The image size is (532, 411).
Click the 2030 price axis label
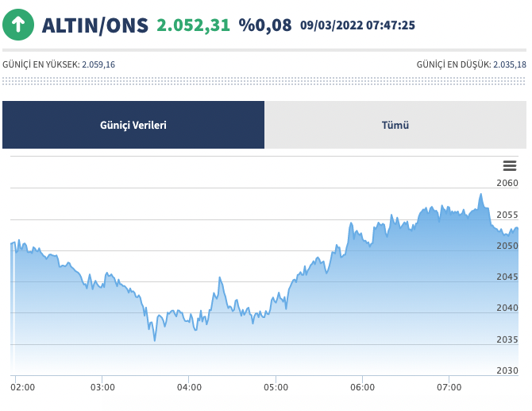[507, 370]
